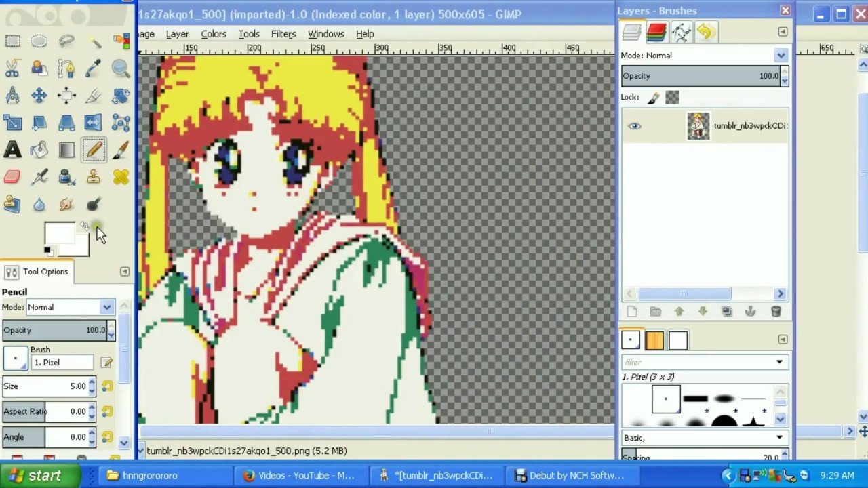The image size is (868, 488).
Task: Toggle lock pixels brush icon
Action: coord(654,98)
